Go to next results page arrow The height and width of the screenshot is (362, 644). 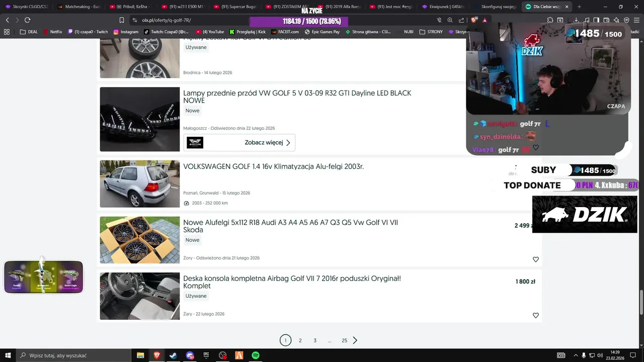point(355,340)
